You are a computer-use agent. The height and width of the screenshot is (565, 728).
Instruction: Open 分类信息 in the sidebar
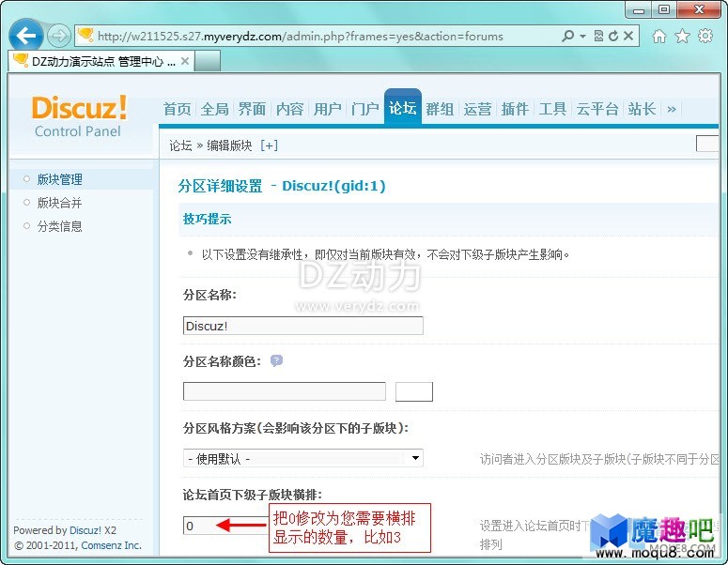pyautogui.click(x=59, y=226)
